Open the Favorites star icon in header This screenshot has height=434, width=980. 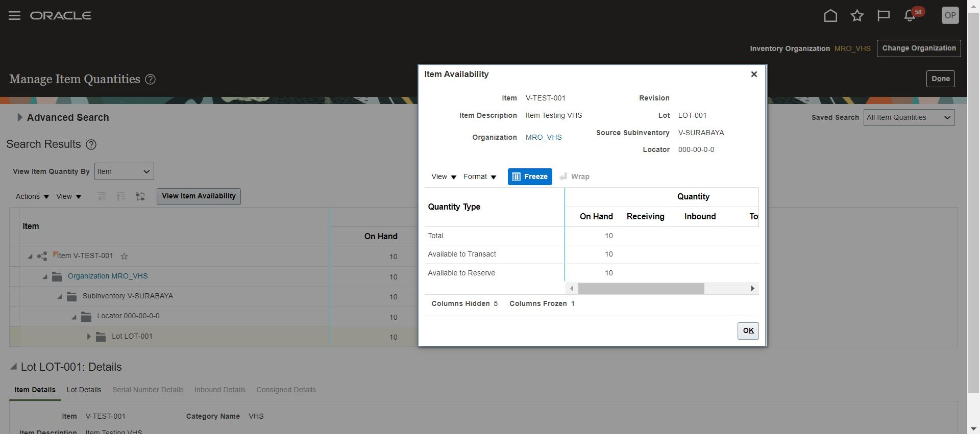(857, 16)
